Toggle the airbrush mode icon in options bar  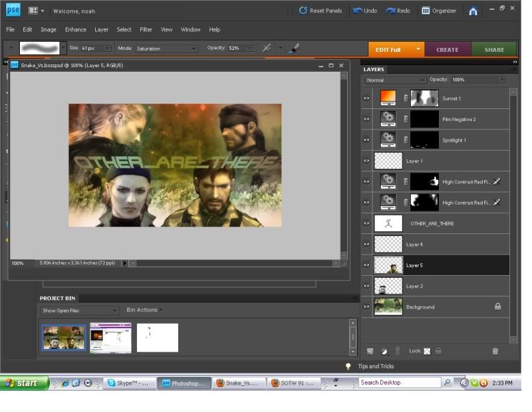[267, 48]
